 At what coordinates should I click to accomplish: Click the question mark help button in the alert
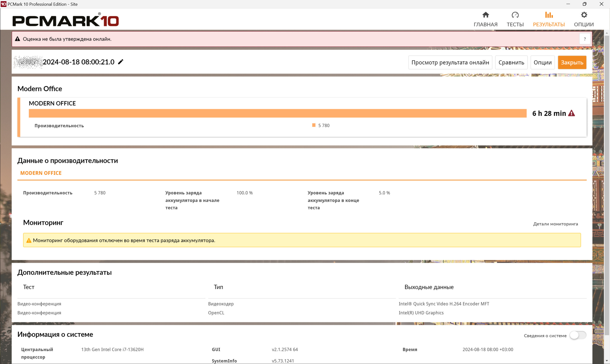585,39
